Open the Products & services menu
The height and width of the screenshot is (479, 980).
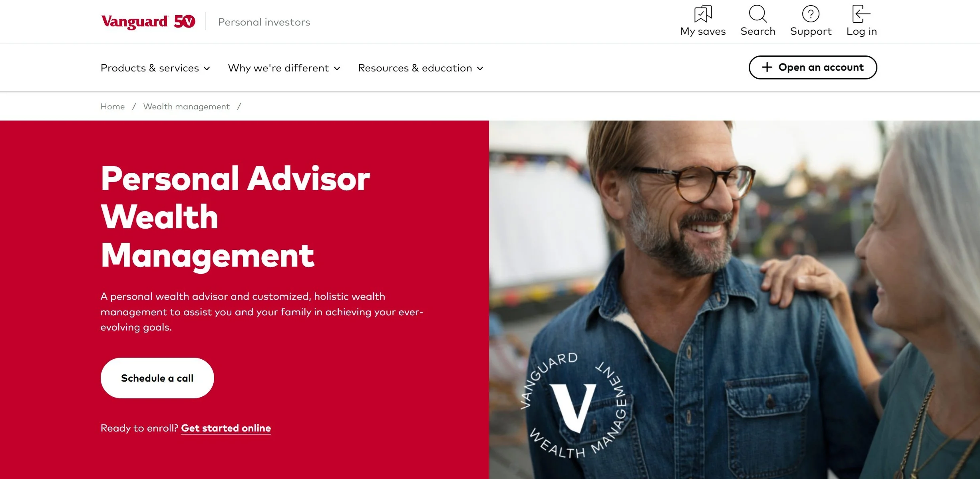tap(155, 68)
